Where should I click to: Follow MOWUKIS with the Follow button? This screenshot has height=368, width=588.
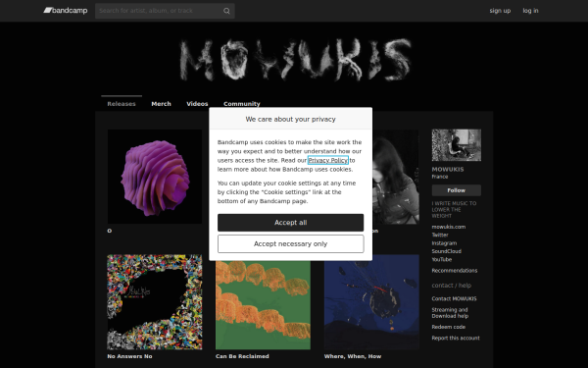(x=457, y=190)
